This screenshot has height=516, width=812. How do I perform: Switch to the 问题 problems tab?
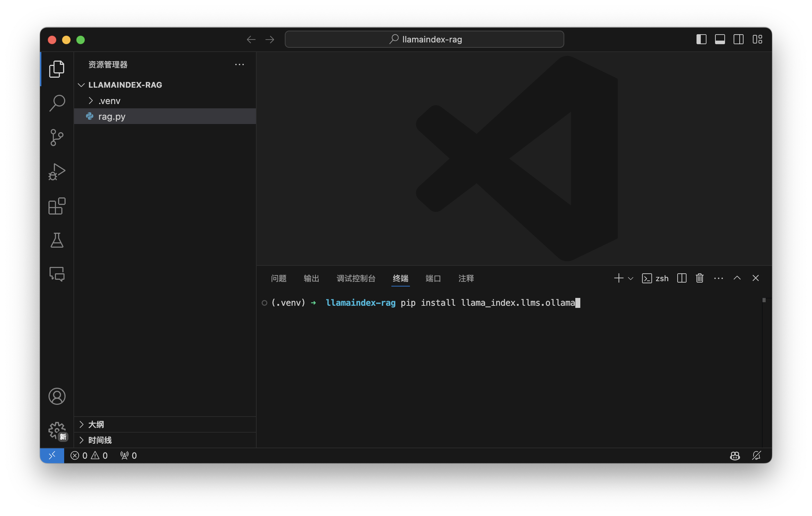click(278, 278)
